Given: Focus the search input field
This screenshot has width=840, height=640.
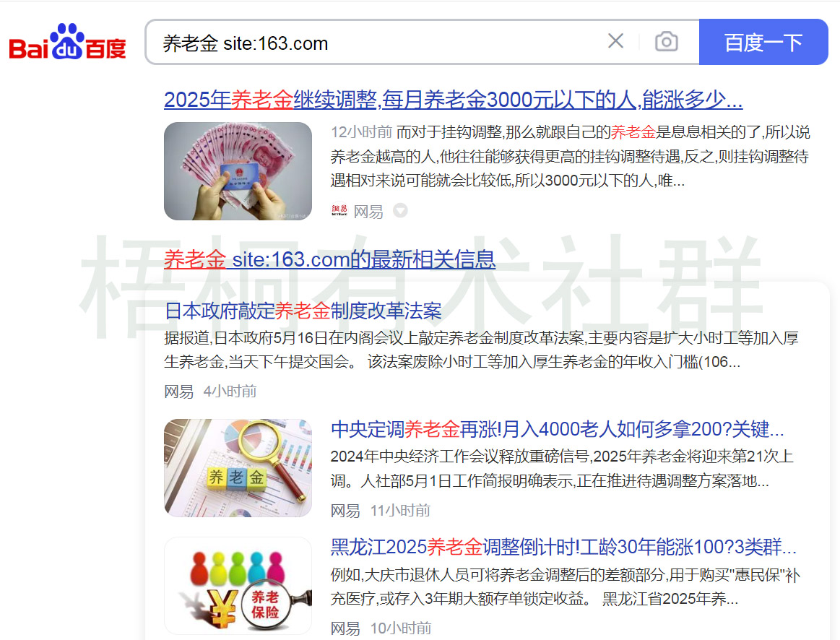Looking at the screenshot, I should (375, 43).
